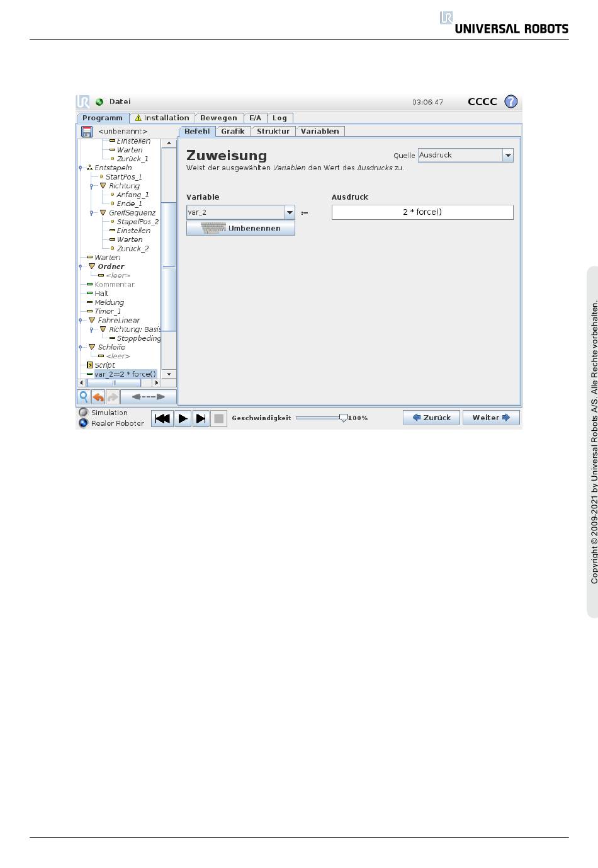598x868 pixels.
Task: Select the Halt node
Action: pyautogui.click(x=101, y=294)
